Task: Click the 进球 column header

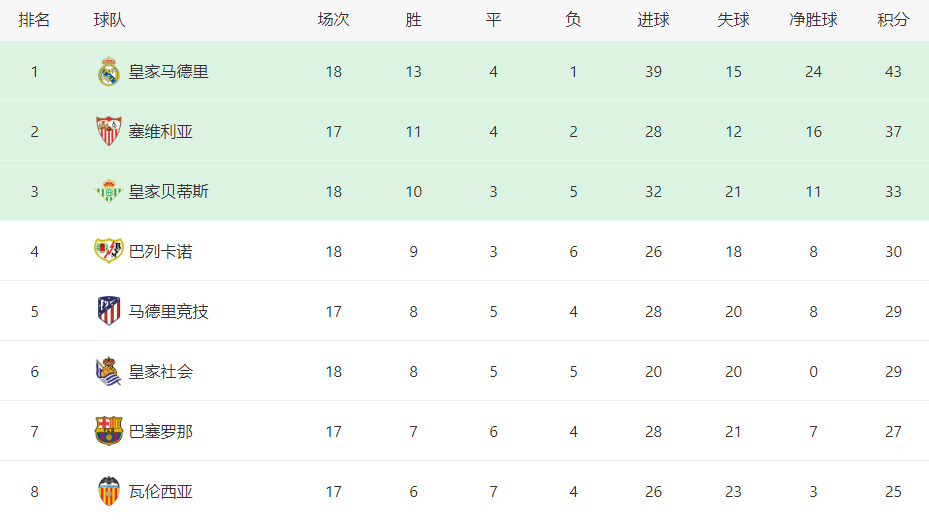Action: pyautogui.click(x=653, y=20)
